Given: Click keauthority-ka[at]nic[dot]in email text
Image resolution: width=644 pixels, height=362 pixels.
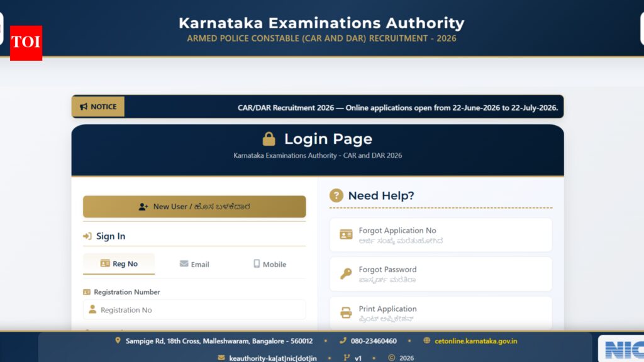Looking at the screenshot, I should point(273,358).
